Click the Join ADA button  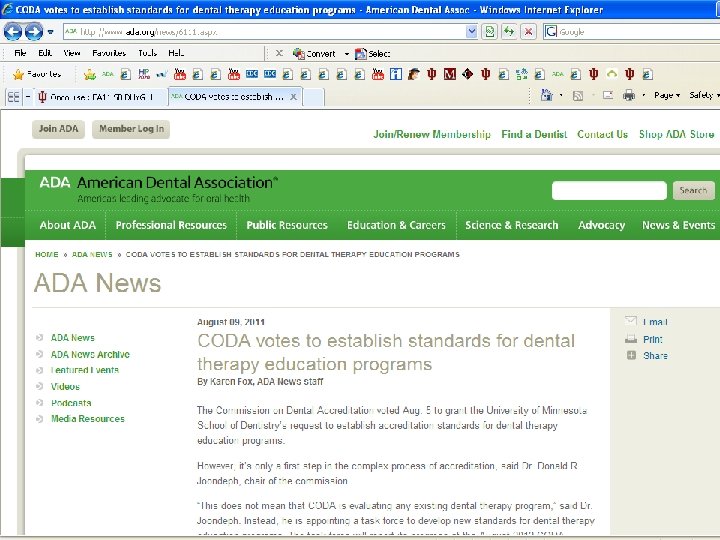click(x=58, y=129)
